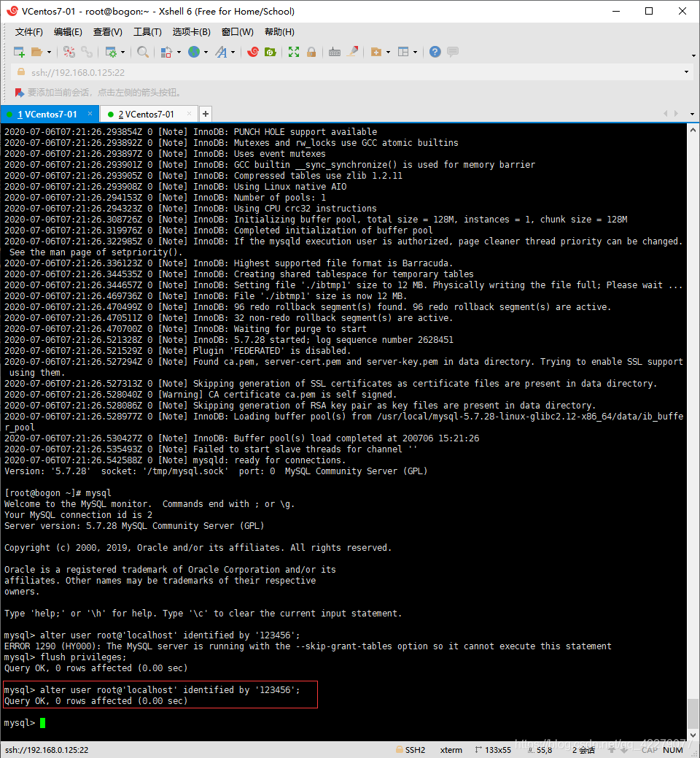This screenshot has width=700, height=758.
Task: Expand the Open Session folder dropdown arrow
Action: coord(49,53)
